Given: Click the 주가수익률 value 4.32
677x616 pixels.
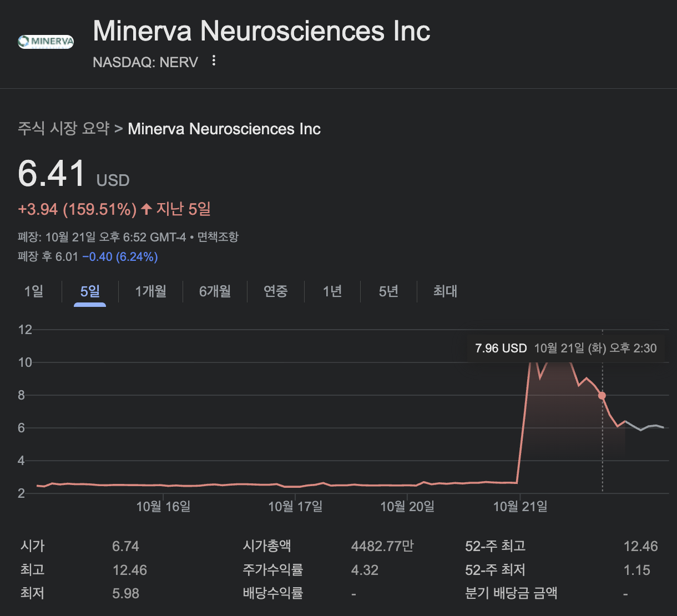Looking at the screenshot, I should coord(365,570).
